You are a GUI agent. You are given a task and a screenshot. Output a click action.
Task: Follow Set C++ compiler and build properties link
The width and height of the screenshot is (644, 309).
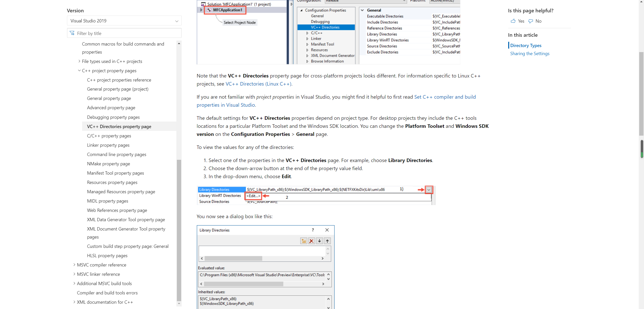[445, 97]
